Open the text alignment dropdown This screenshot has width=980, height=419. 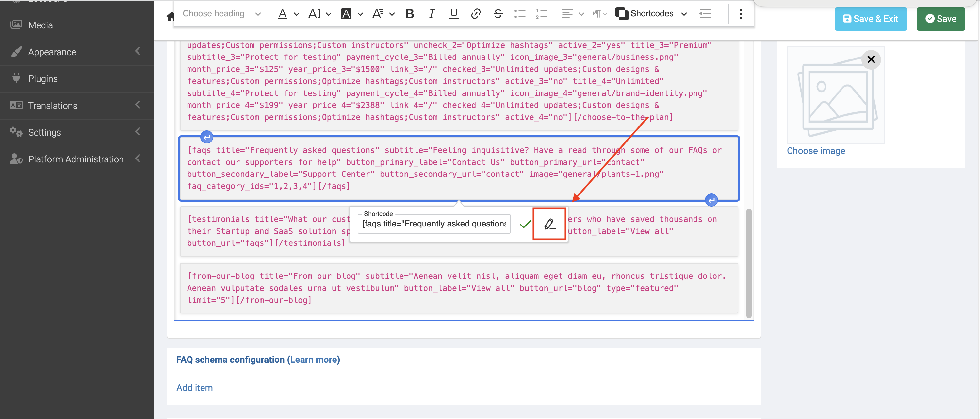(573, 14)
